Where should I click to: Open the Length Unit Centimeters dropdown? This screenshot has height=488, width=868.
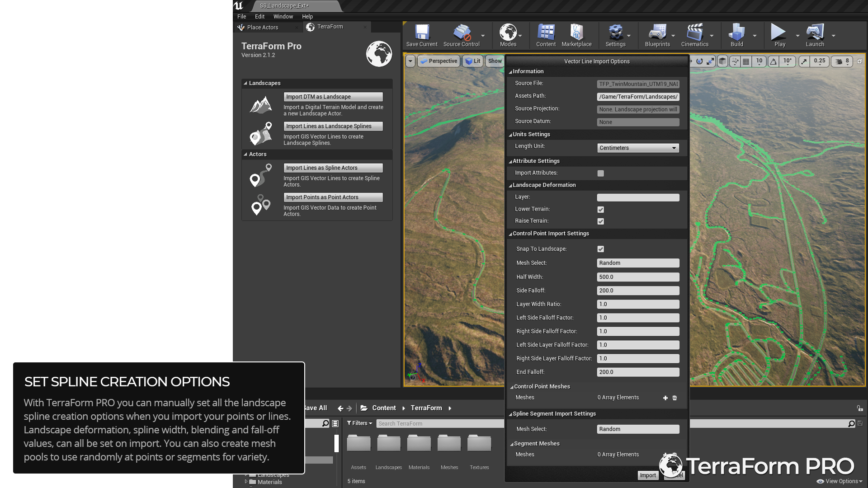(x=638, y=148)
